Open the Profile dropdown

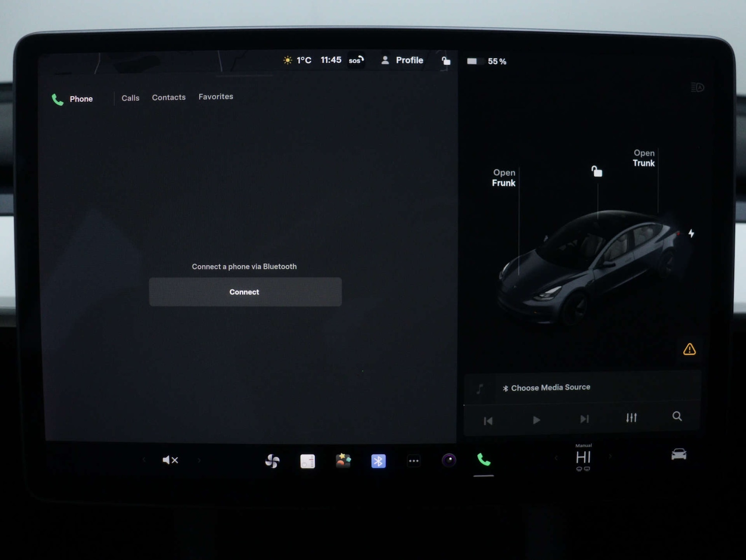[x=402, y=60]
